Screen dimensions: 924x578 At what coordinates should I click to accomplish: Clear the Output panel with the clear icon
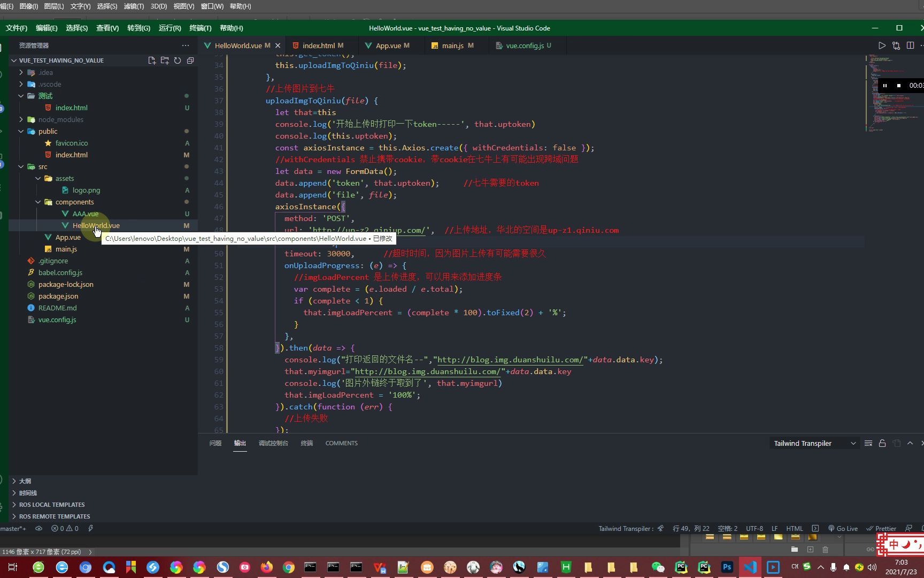(x=868, y=443)
